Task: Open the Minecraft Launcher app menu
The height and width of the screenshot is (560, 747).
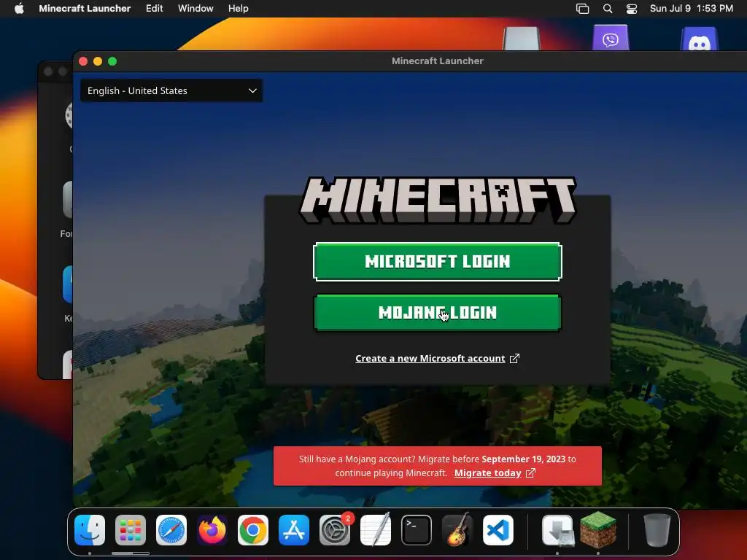Action: (x=85, y=9)
